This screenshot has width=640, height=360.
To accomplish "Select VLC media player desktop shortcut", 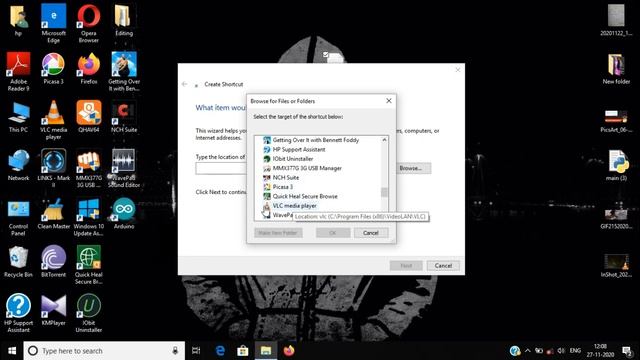I will (53, 120).
